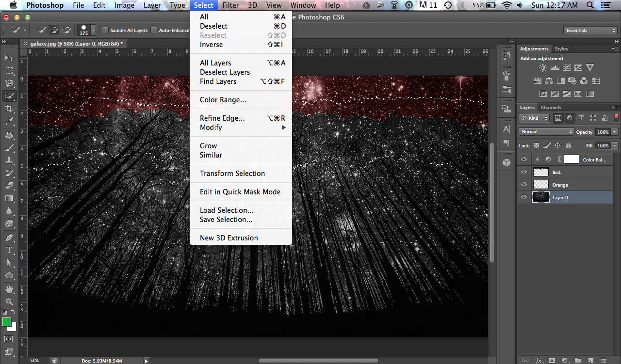
Task: Switch to the Styles tab
Action: point(561,49)
